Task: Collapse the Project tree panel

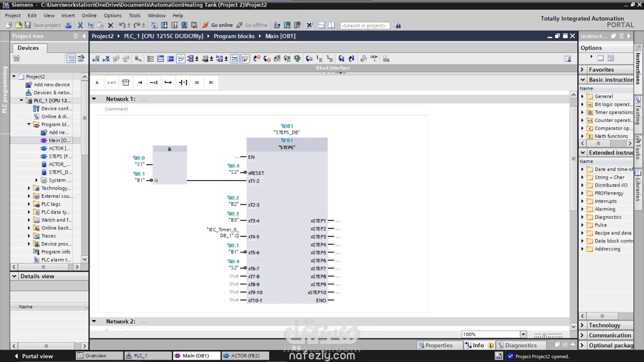Action: [x=84, y=36]
